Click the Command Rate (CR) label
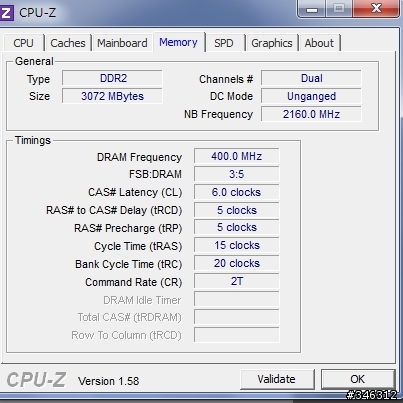The width and height of the screenshot is (403, 403). (134, 282)
